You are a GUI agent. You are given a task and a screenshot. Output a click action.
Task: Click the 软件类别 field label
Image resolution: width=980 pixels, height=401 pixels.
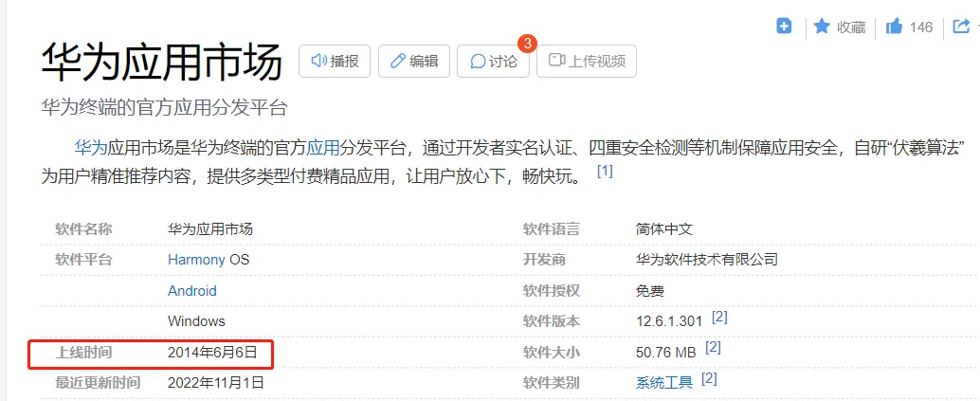552,382
